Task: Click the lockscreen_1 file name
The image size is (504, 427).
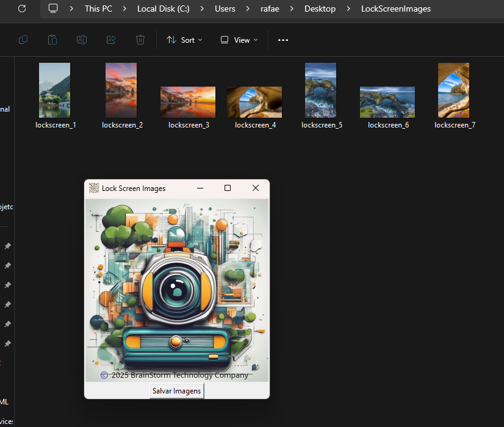Action: [x=56, y=125]
